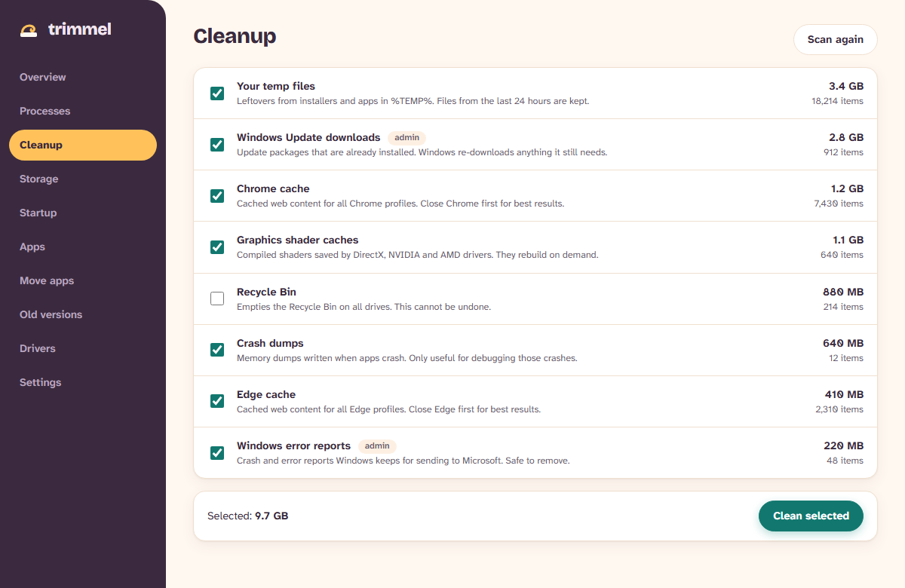Click the Scan again button
The image size is (905, 588).
(x=835, y=40)
